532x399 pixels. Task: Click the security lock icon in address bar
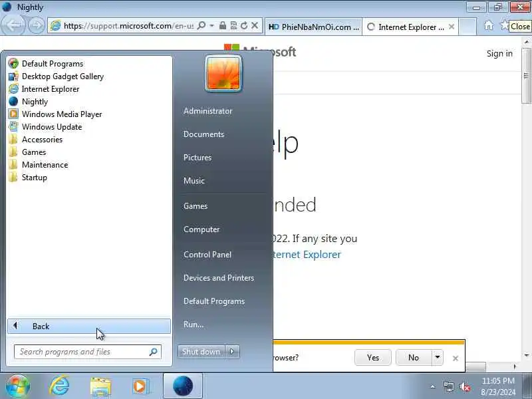tap(223, 25)
